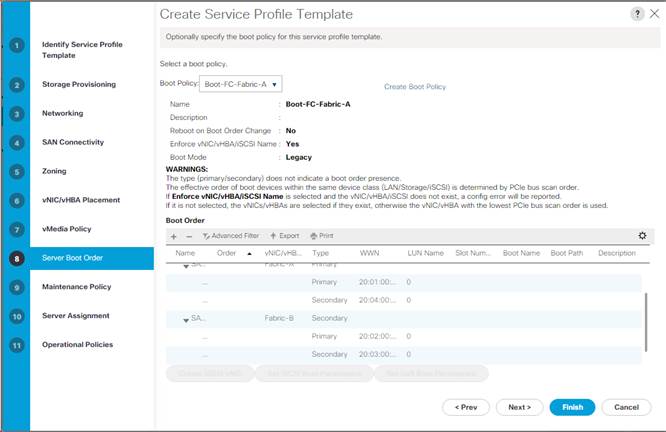
Task: Collapse the Fabric-B SAN Secondary row
Action: (x=186, y=320)
